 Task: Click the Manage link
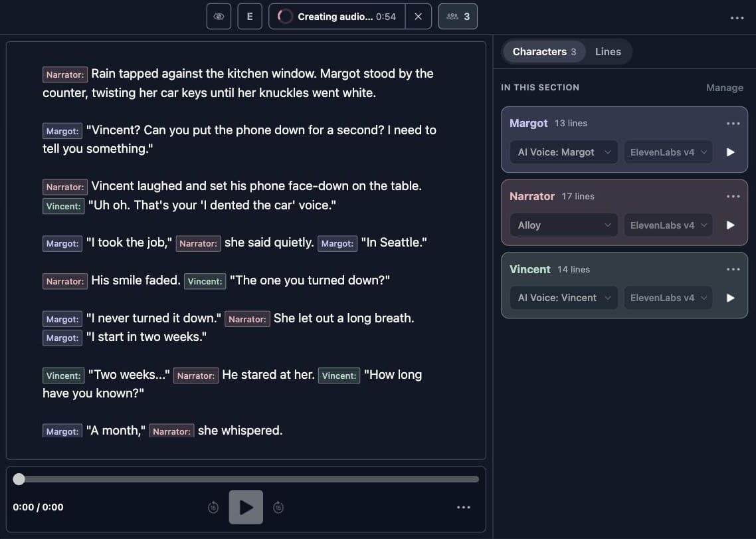point(725,88)
